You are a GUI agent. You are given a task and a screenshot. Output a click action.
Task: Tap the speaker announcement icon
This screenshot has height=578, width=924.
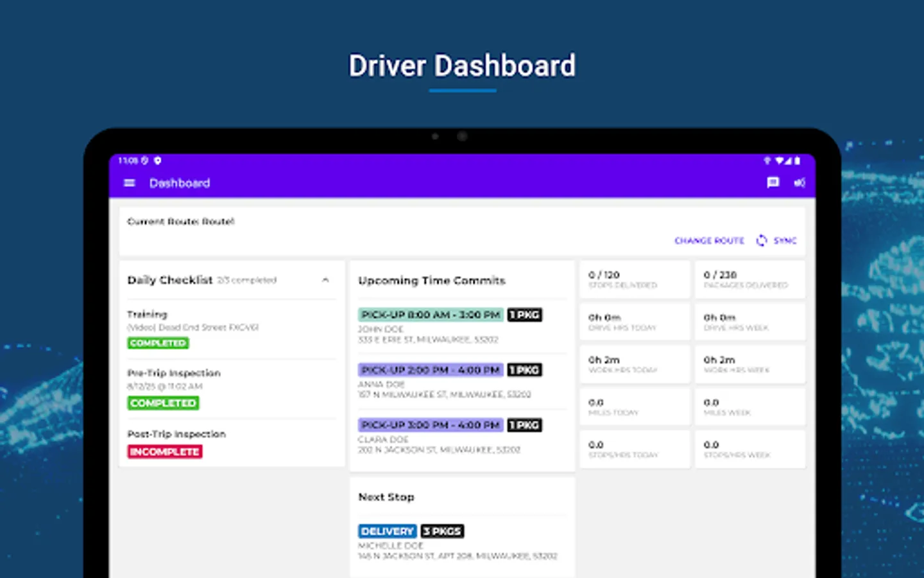tap(799, 183)
